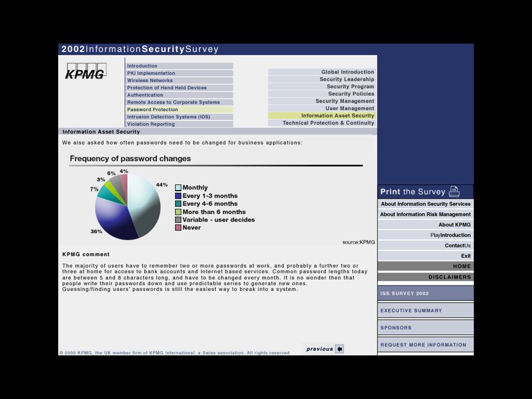532x399 pixels.
Task: Click the printer icon beside Print the Survey
Action: pyautogui.click(x=454, y=192)
